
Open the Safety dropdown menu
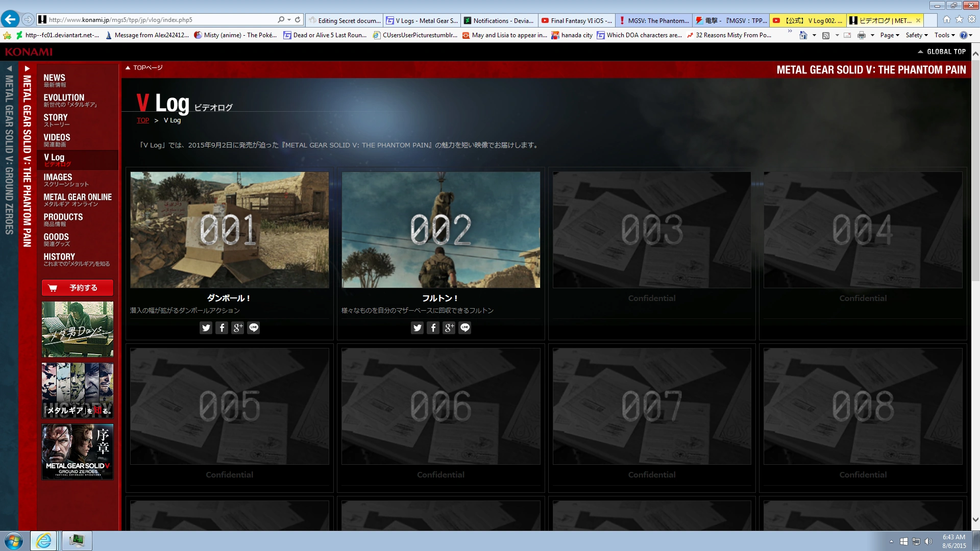coord(917,35)
